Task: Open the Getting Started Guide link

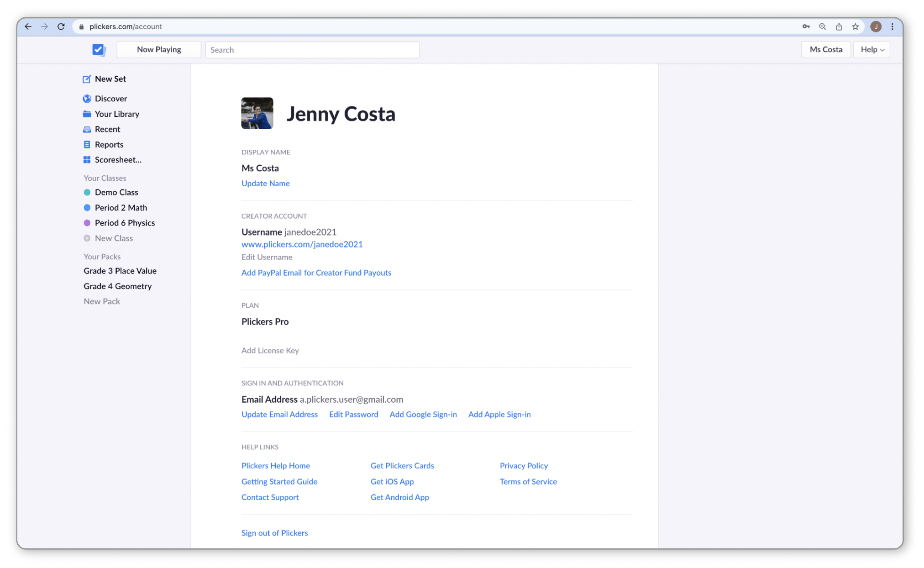Action: pyautogui.click(x=279, y=482)
